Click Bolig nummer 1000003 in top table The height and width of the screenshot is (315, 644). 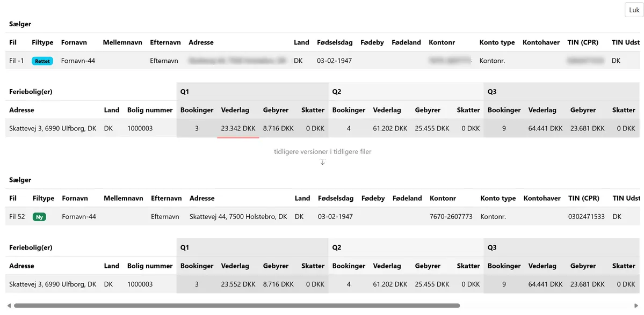pyautogui.click(x=140, y=128)
